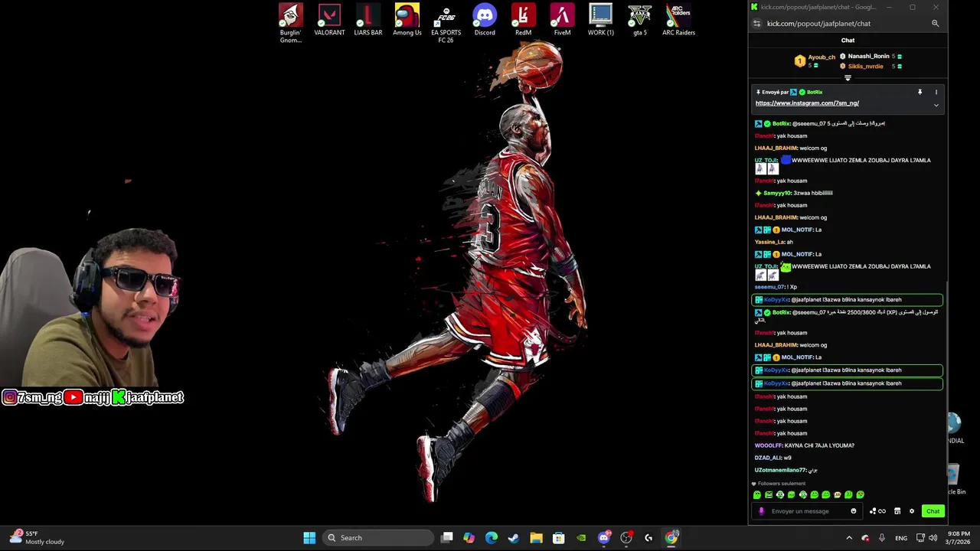
Task: Open the Kick shop icon in chat bar
Action: [897, 511]
